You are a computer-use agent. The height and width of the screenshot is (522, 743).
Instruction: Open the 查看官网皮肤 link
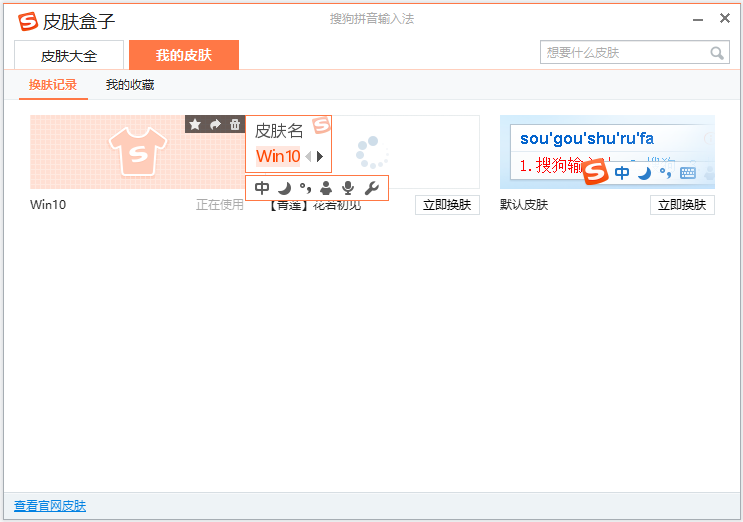click(x=50, y=506)
